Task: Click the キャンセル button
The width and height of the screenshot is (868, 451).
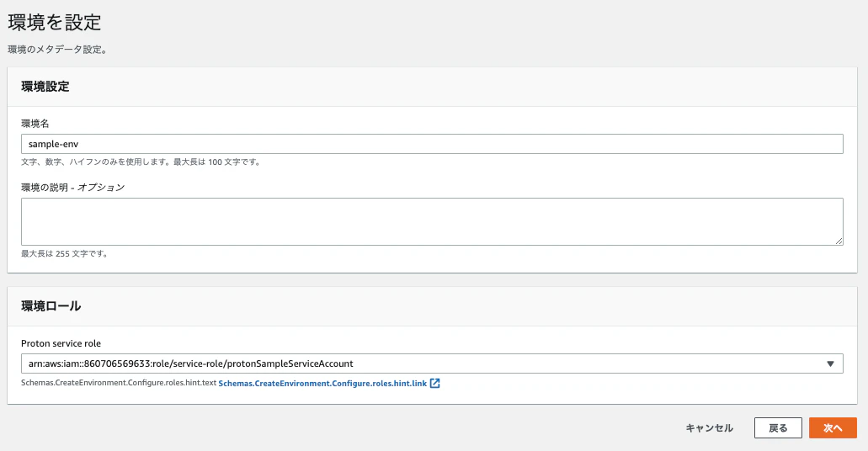Action: click(x=709, y=427)
